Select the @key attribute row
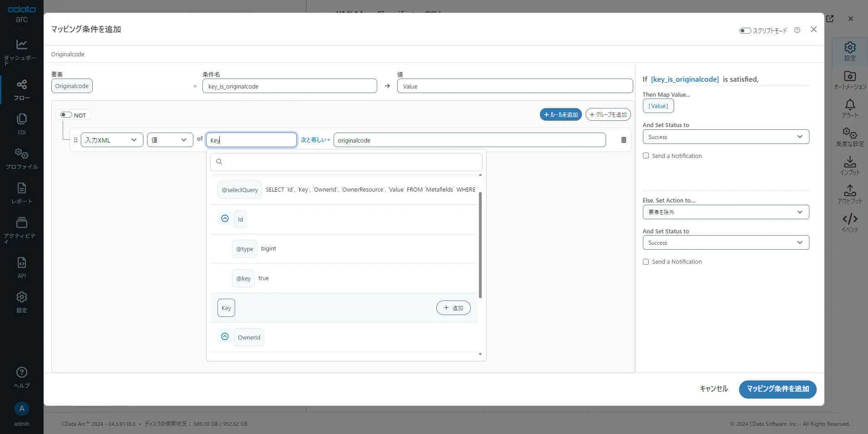The image size is (868, 434). [344, 278]
